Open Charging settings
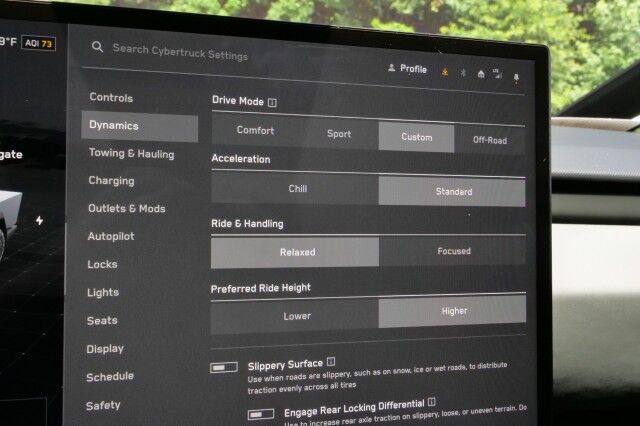Image resolution: width=640 pixels, height=426 pixels. (111, 181)
